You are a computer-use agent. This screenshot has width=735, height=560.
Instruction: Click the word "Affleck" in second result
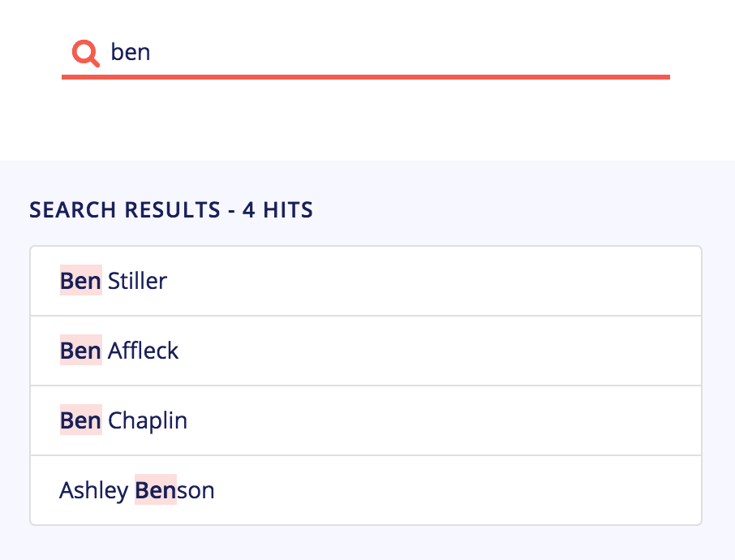pos(143,351)
